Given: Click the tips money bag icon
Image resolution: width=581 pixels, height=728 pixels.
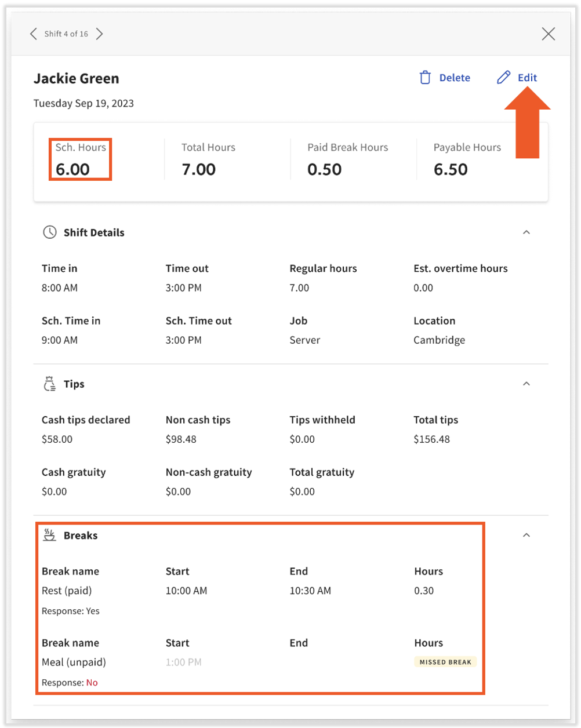Looking at the screenshot, I should pyautogui.click(x=50, y=384).
